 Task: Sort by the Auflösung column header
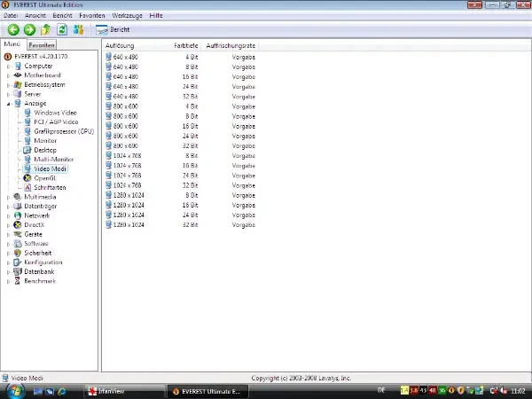click(120, 44)
